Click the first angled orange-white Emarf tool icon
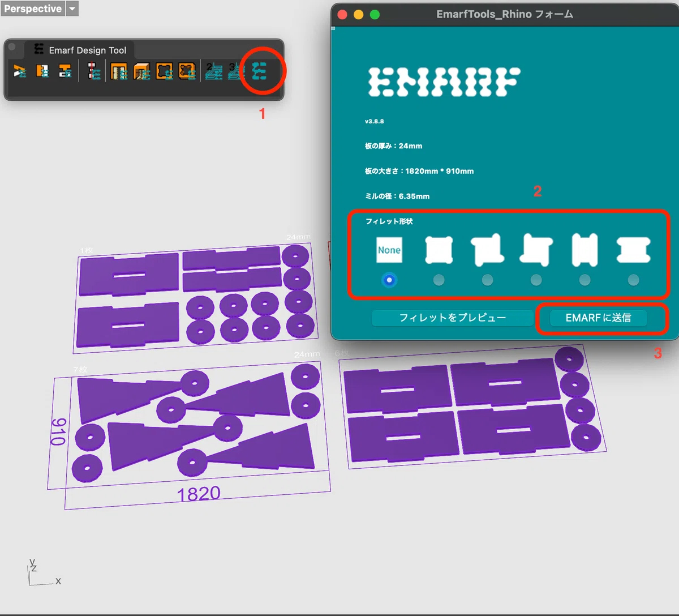679x616 pixels. click(x=20, y=71)
